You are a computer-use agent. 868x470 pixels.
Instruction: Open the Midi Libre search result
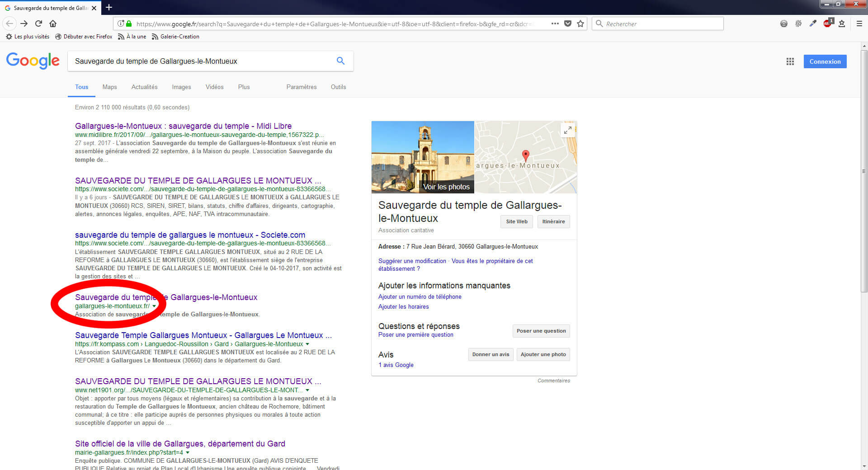(183, 126)
